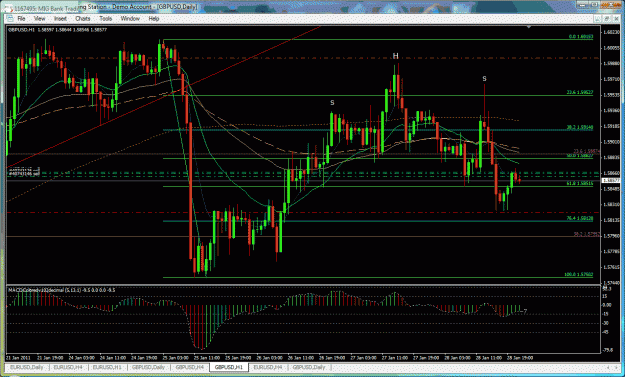The height and width of the screenshot is (377, 625).
Task: Click the 23.6 Fibonacci level label
Action: coord(580,92)
